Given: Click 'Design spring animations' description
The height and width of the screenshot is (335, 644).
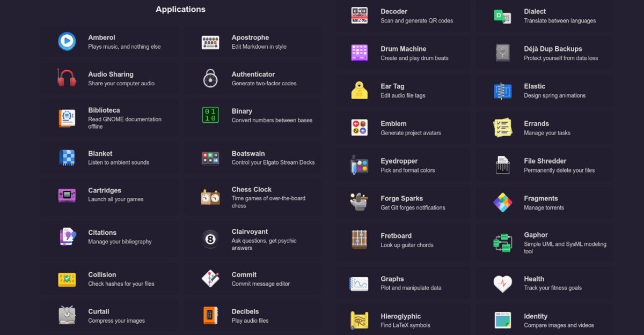Looking at the screenshot, I should 555,96.
